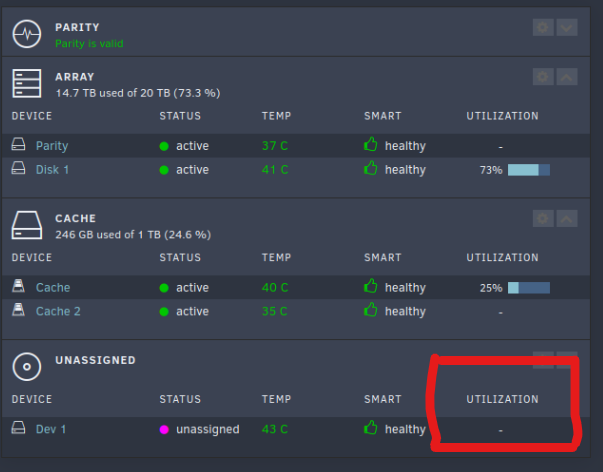Click Cache 2's SMART thumbs-up icon
This screenshot has height=472, width=603.
click(x=371, y=310)
